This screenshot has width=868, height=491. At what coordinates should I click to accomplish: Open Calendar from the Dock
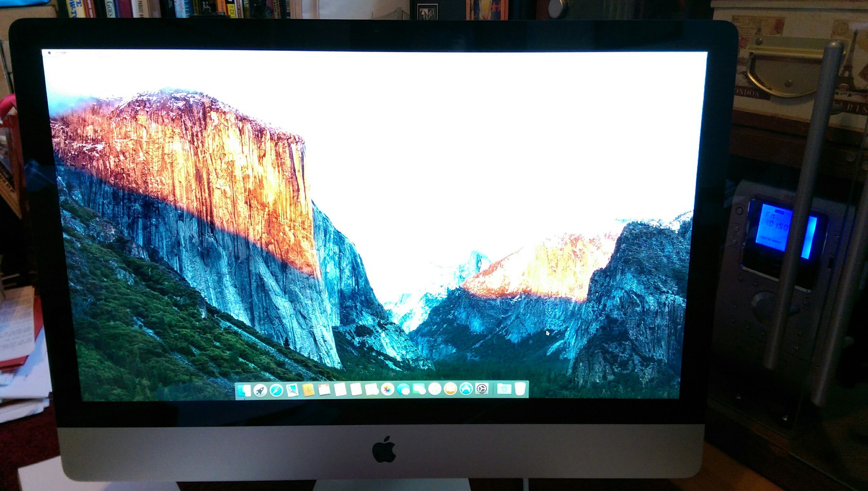(324, 390)
